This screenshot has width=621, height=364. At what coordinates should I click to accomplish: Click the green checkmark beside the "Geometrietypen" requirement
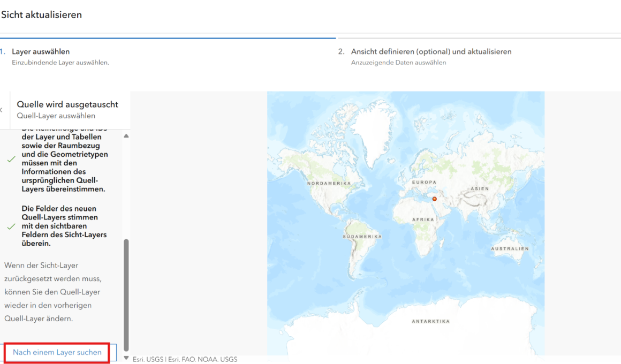(11, 159)
